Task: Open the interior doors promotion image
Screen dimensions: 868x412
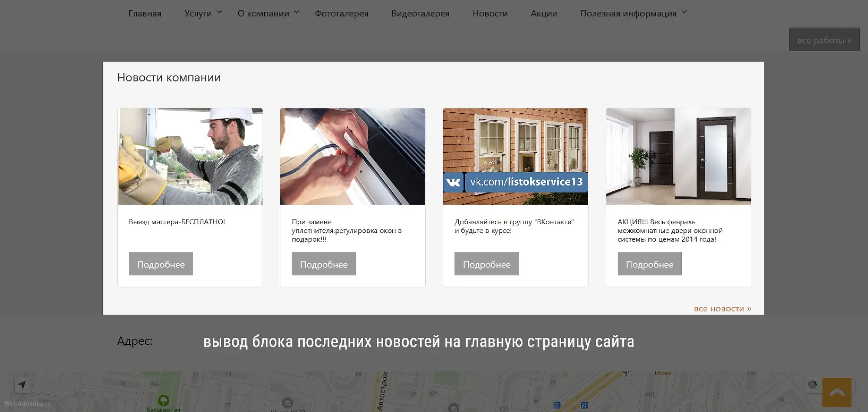Action: [678, 157]
